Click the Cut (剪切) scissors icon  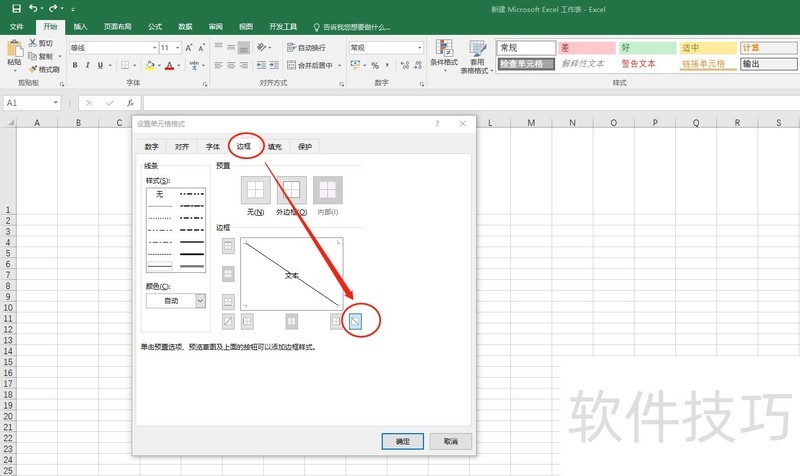click(33, 43)
